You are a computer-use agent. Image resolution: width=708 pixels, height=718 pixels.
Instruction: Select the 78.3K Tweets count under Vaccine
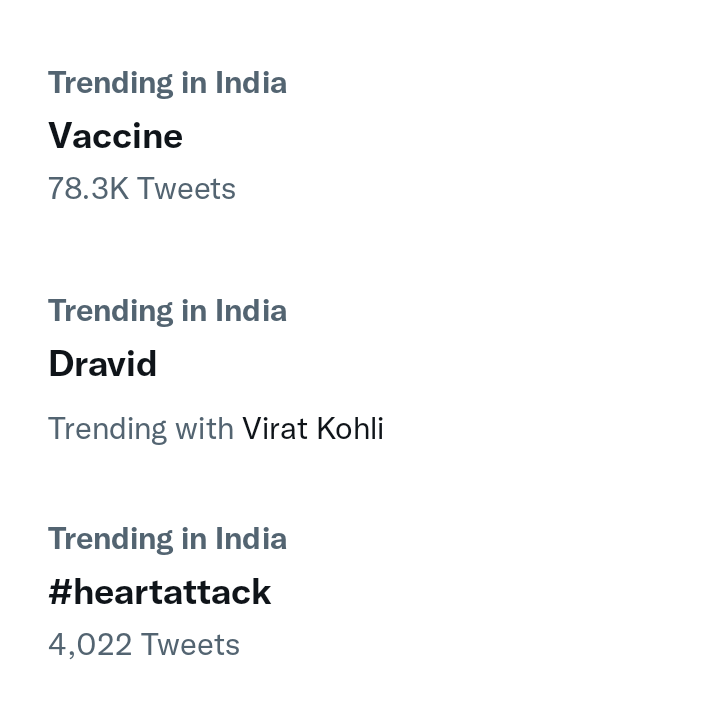tap(142, 188)
